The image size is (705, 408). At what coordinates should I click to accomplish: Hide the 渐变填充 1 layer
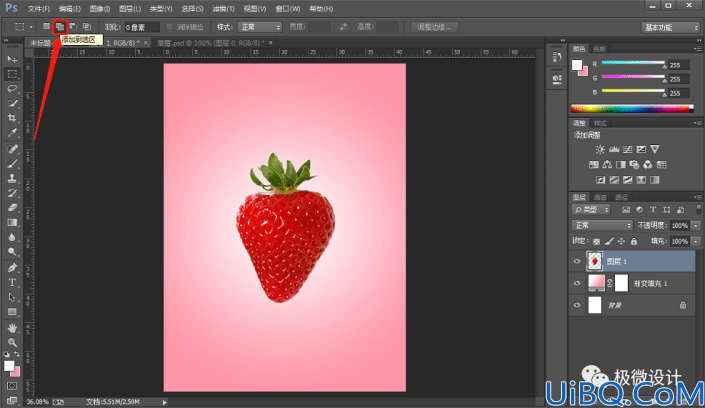tap(577, 283)
